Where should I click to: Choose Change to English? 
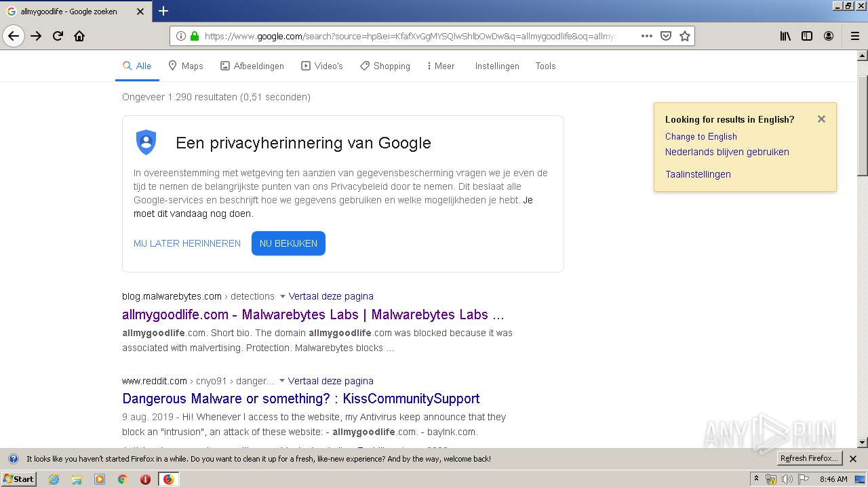(x=701, y=136)
